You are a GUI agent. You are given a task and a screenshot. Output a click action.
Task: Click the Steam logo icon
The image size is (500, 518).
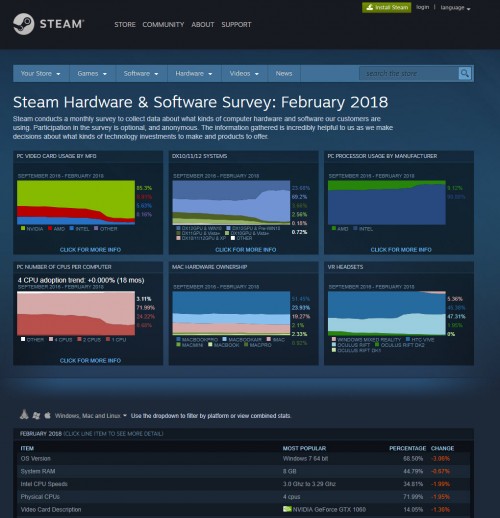[x=24, y=24]
